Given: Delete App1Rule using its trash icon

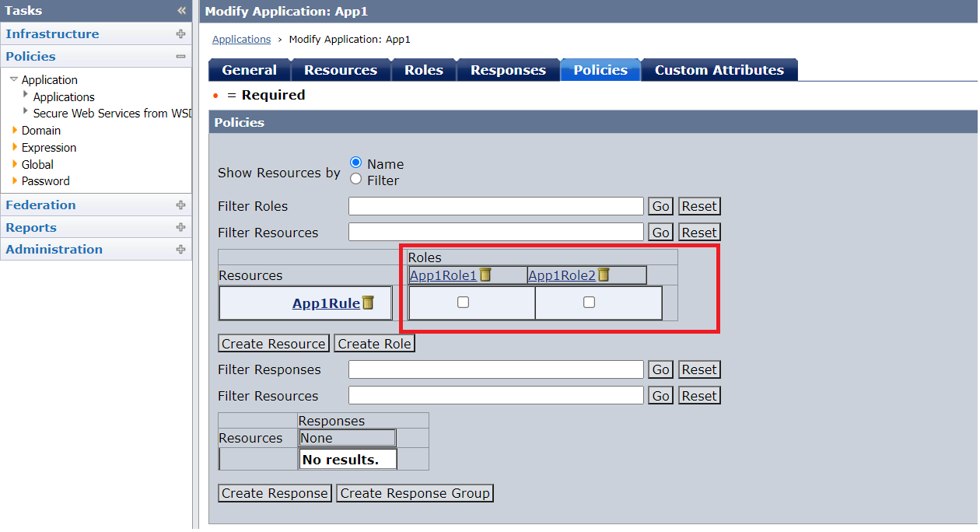Looking at the screenshot, I should tap(368, 303).
